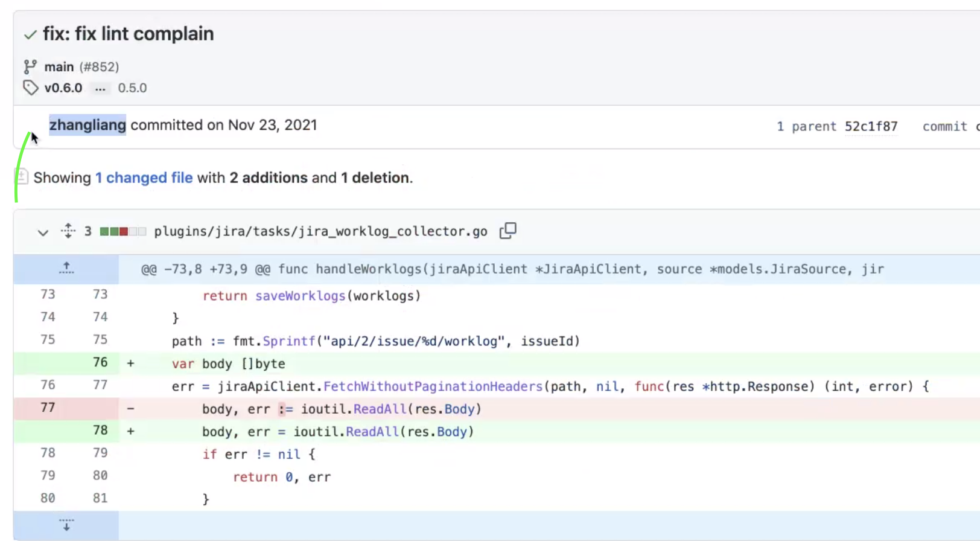Click the 'return saveWorklogs(worklogs)' line
This screenshot has height=541, width=980.
(311, 296)
